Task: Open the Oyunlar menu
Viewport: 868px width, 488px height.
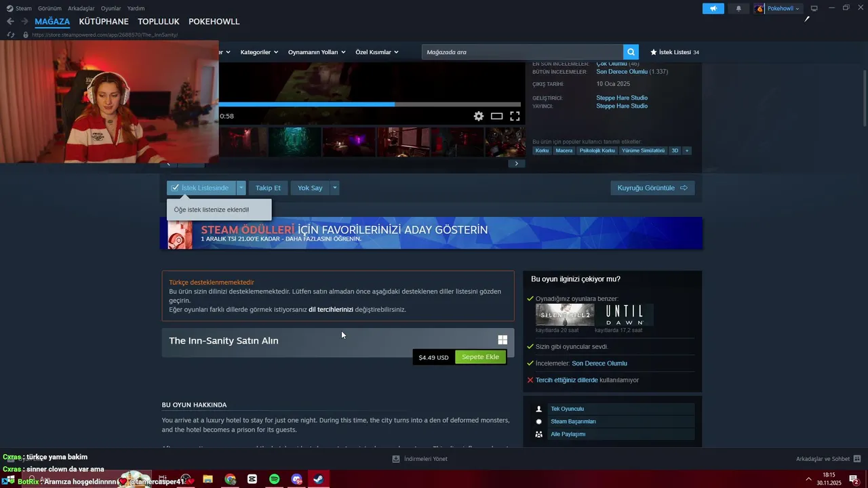Action: pyautogui.click(x=111, y=8)
